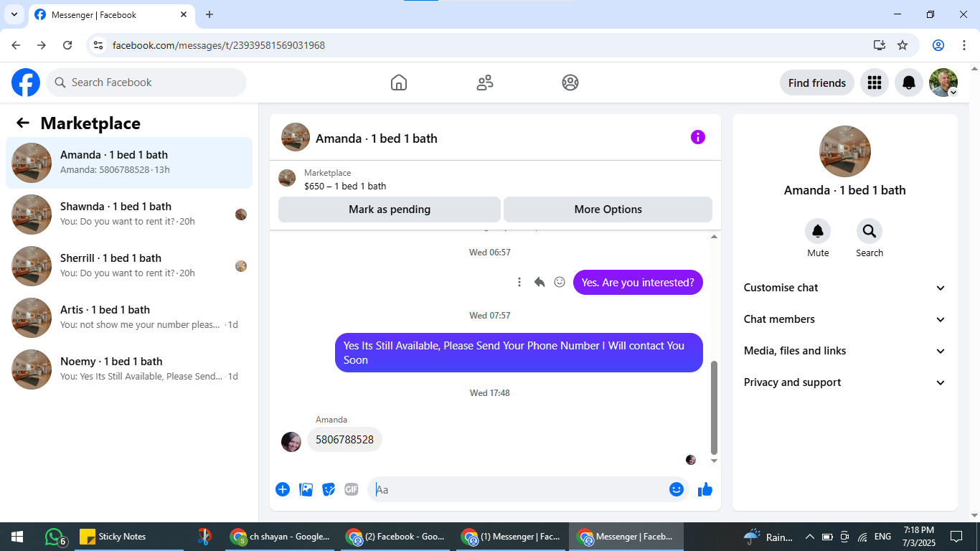Choose a GIF icon

351,489
